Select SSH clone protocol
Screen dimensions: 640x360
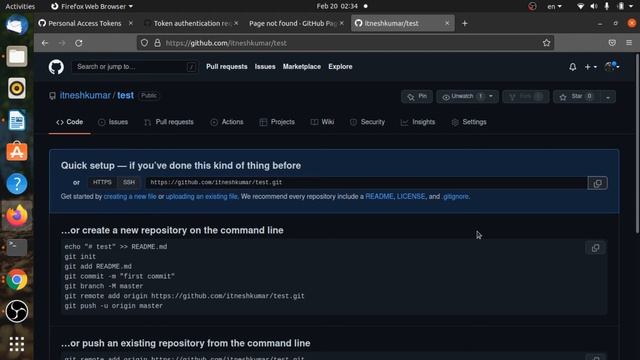(129, 182)
